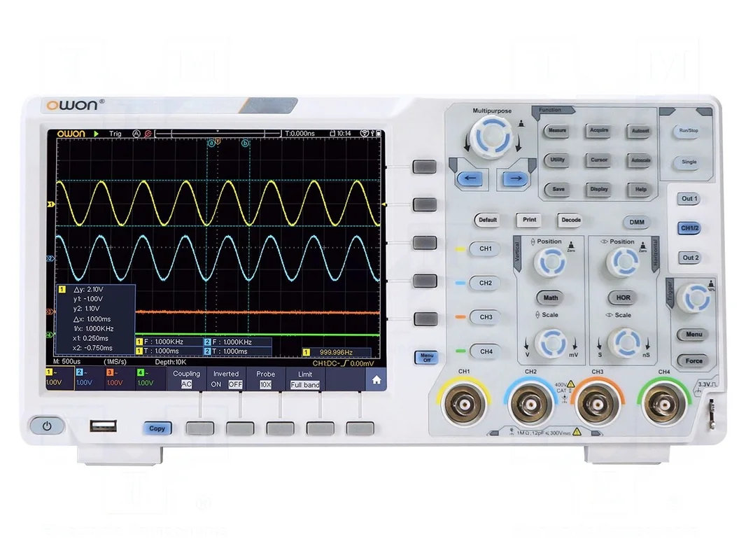Trigger a Single acquisition
Viewport: 746px width, 560px height.
coord(689,162)
